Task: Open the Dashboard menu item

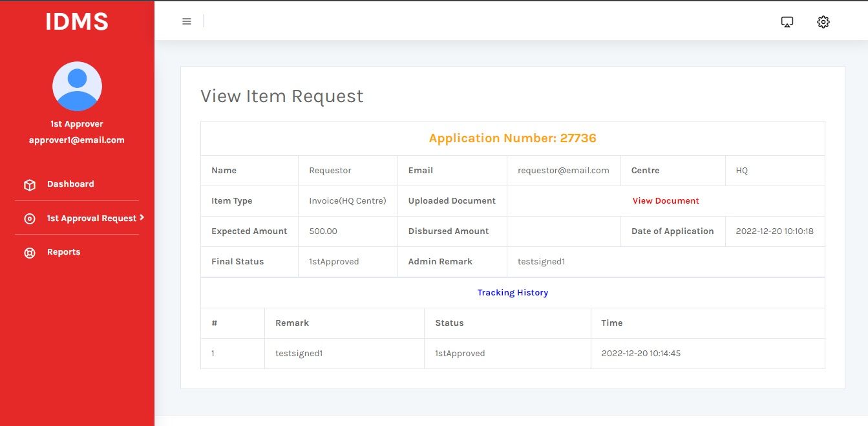Action: 70,184
